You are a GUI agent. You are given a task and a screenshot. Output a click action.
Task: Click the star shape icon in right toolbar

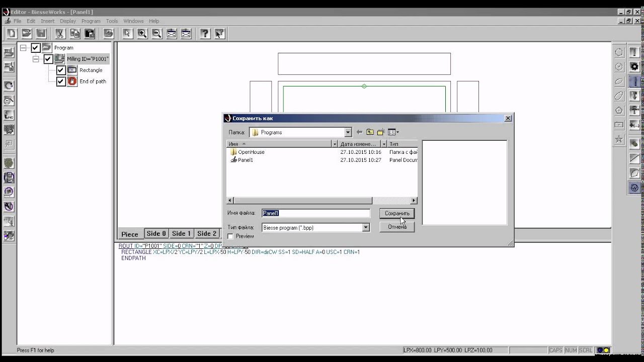click(x=619, y=139)
